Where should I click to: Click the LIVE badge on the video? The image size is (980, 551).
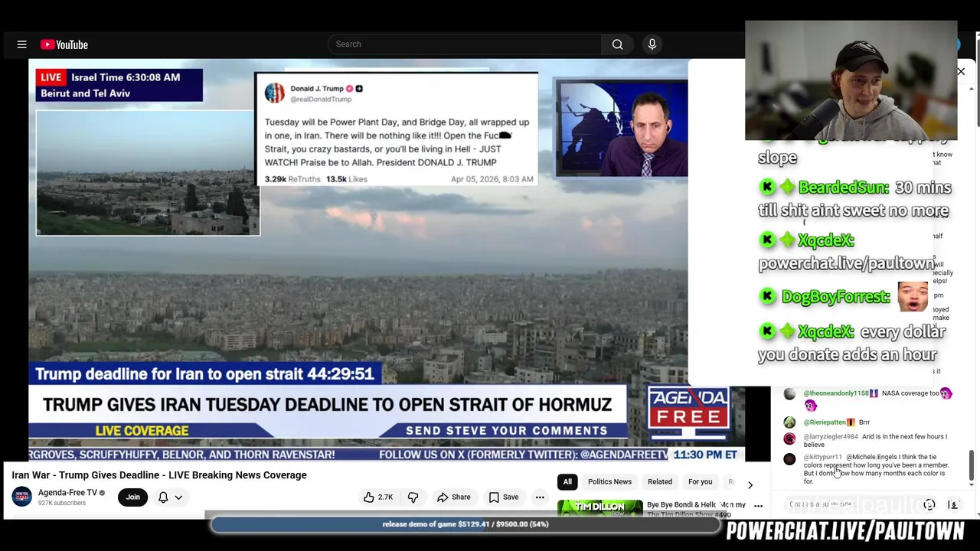pyautogui.click(x=51, y=77)
